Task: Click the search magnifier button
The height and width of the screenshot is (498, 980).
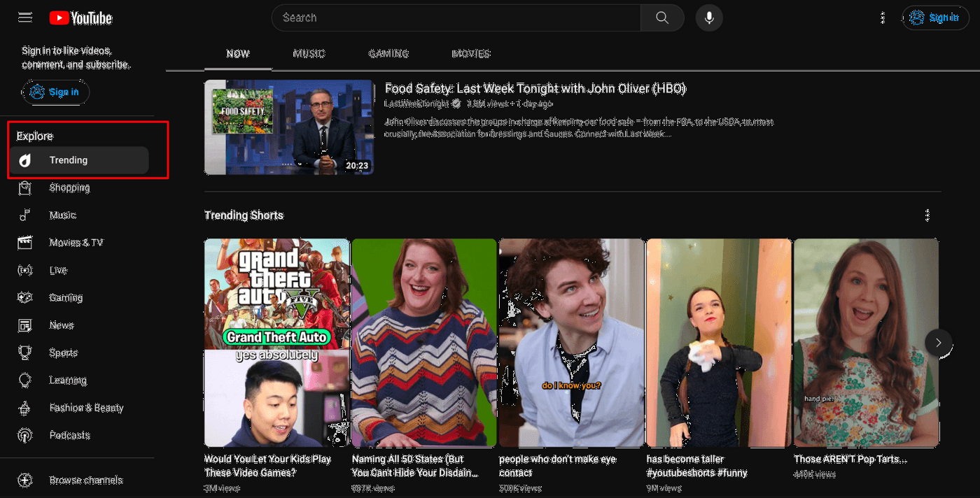Action: pos(661,18)
